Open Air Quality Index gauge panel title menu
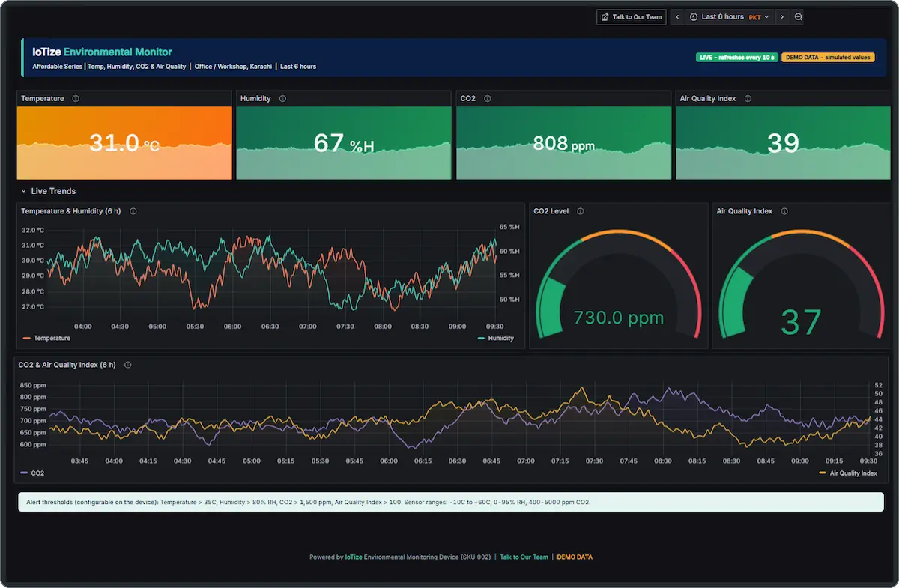Image resolution: width=899 pixels, height=588 pixels. click(x=745, y=211)
